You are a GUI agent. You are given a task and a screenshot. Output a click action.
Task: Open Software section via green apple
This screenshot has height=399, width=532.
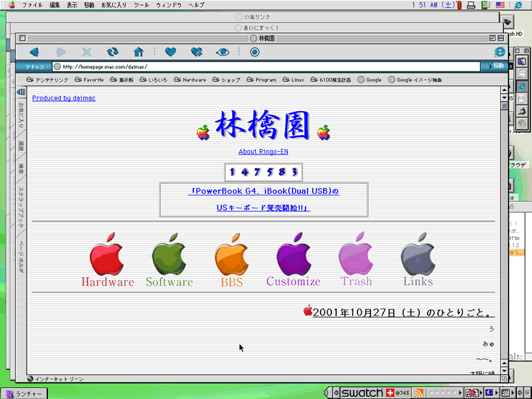pos(169,260)
